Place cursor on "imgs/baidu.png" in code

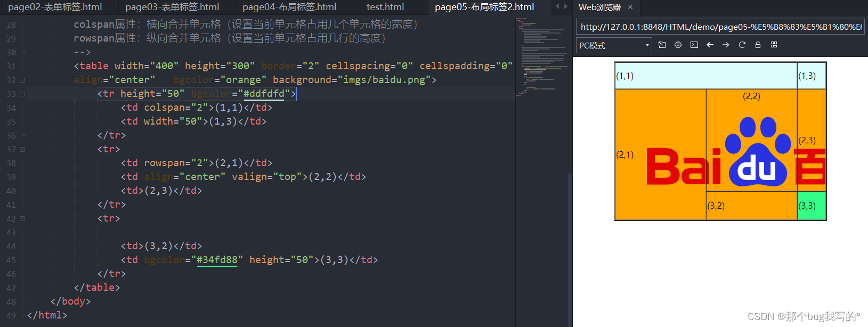(384, 80)
